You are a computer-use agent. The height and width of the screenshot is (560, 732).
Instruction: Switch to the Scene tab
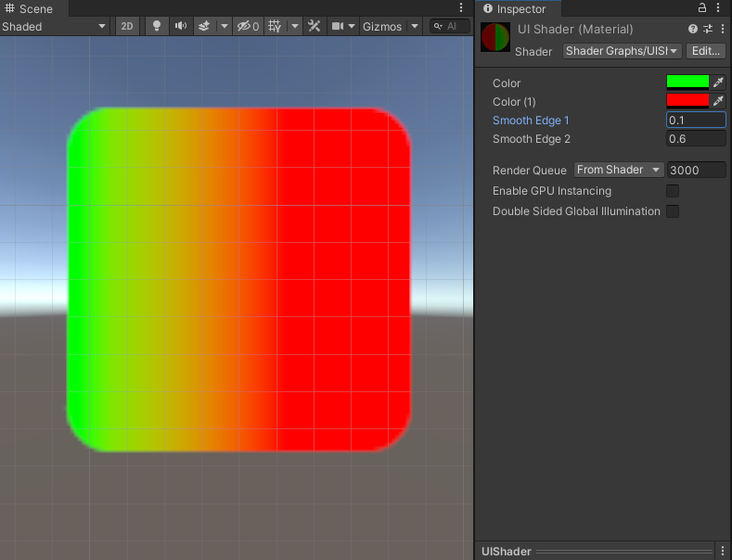pyautogui.click(x=29, y=9)
